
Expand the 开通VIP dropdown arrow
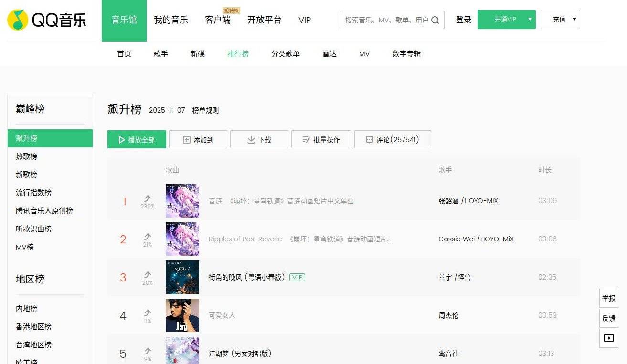[530, 20]
